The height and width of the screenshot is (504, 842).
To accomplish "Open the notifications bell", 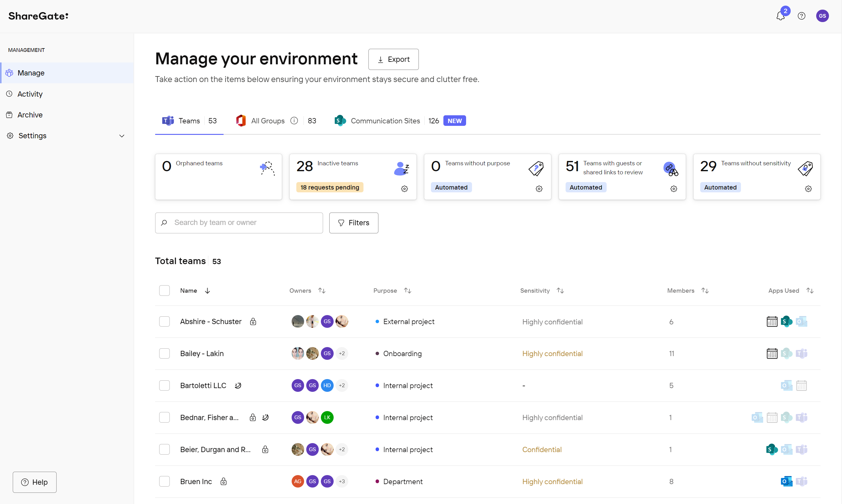I will 781,16.
